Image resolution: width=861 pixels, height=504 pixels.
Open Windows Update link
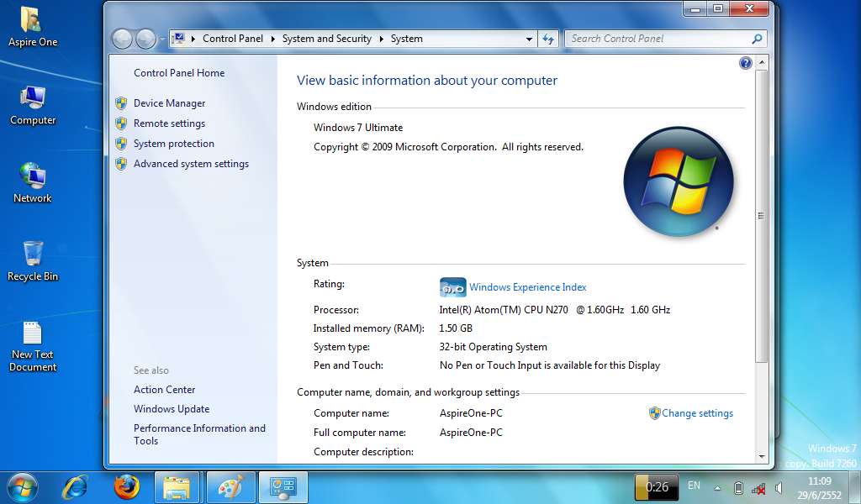172,409
